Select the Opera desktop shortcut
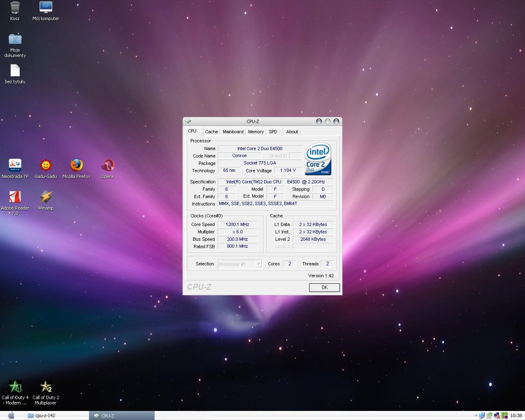 point(107,169)
